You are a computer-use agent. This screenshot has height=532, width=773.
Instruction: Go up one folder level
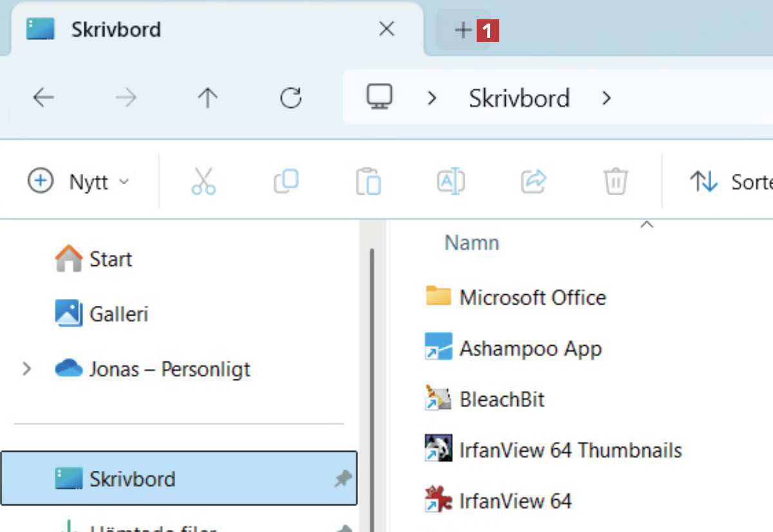tap(207, 98)
